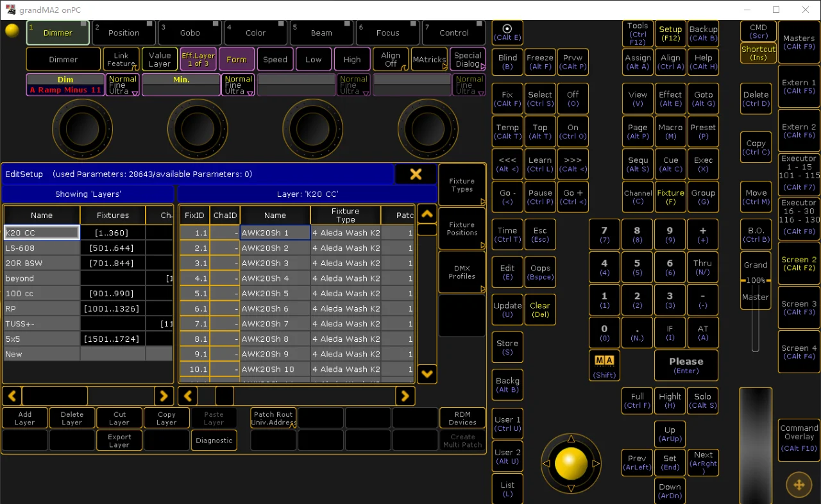
Task: Click the Please (Enter) key
Action: pyautogui.click(x=686, y=365)
